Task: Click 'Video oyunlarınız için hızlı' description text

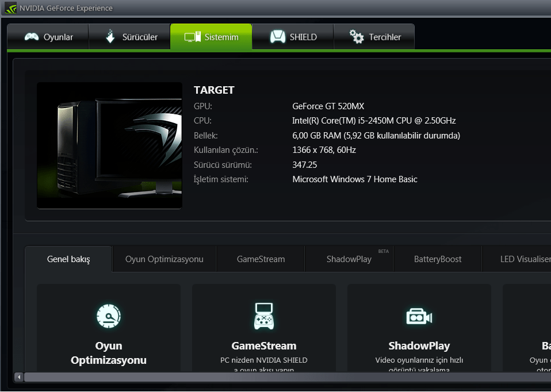Action: point(419,360)
